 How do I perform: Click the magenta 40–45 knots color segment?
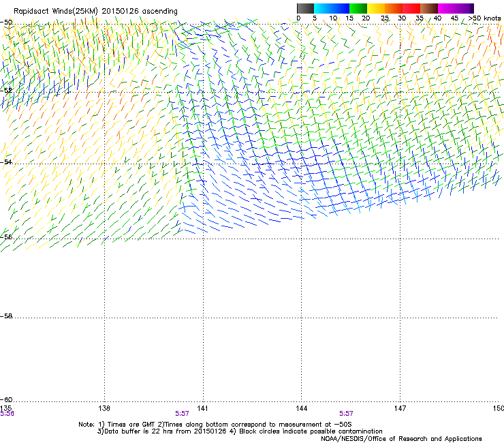pos(448,8)
